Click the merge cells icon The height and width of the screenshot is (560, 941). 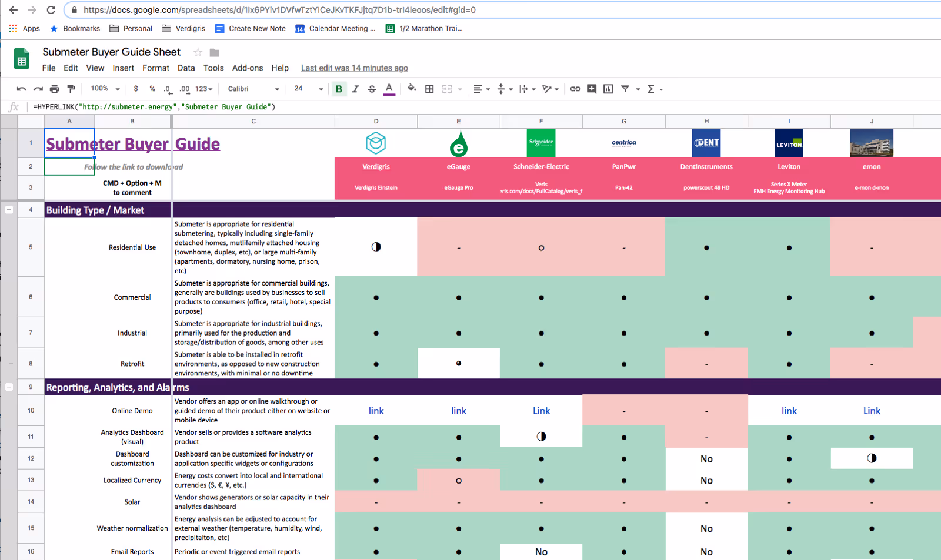pos(447,89)
